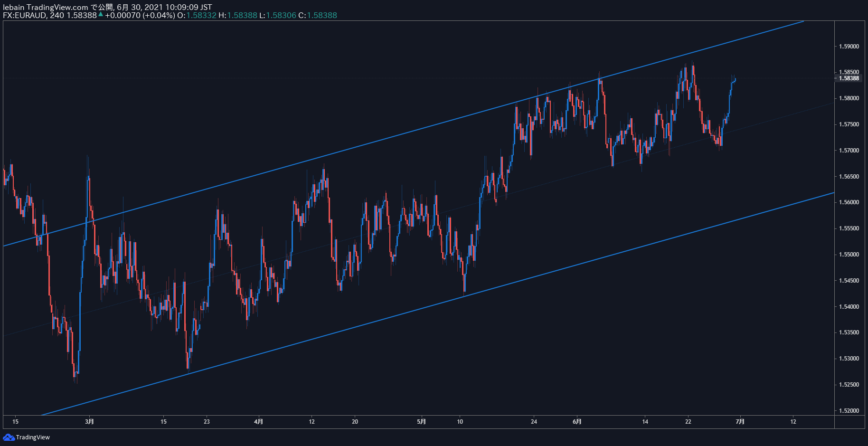This screenshot has height=446, width=868.
Task: Click the low value L:1.58306
Action: click(278, 15)
